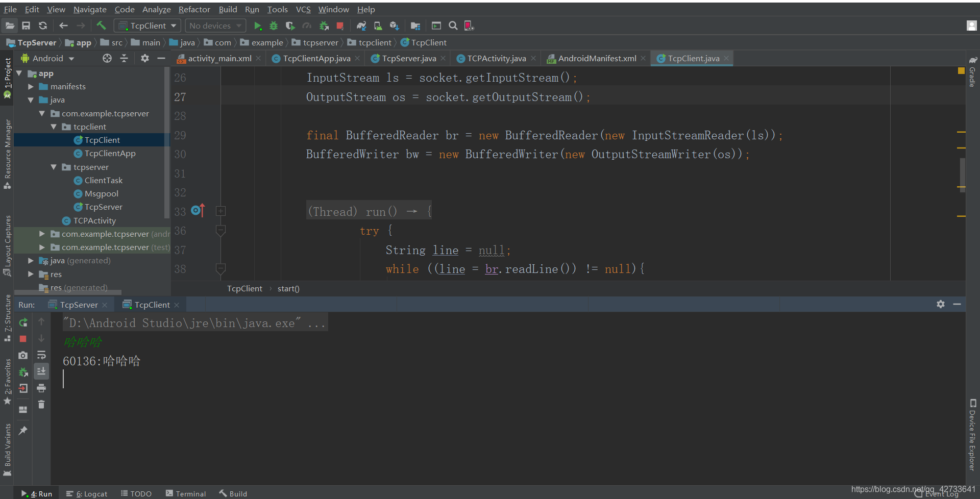Open the Gradle side panel
Viewport: 980px width, 499px height.
click(x=973, y=72)
